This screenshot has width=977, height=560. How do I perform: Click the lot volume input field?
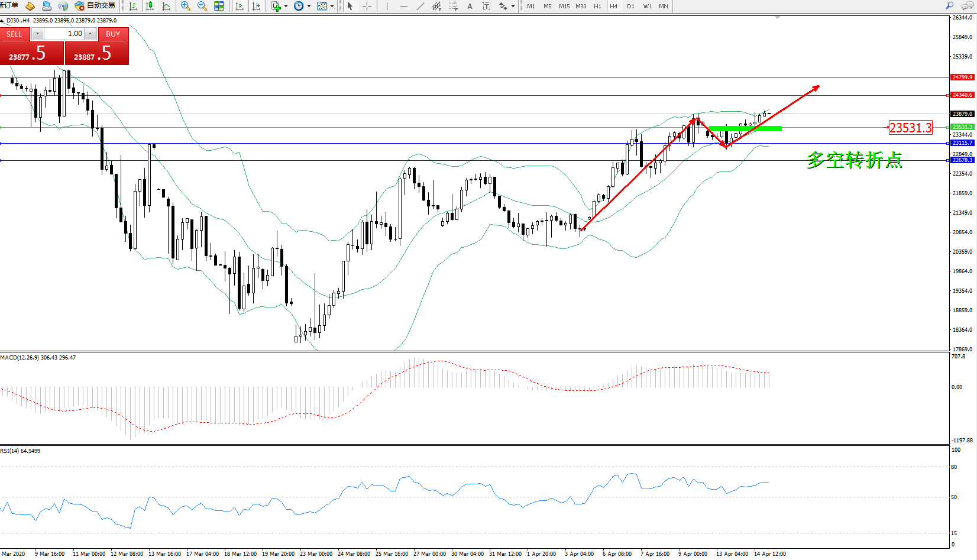click(64, 34)
